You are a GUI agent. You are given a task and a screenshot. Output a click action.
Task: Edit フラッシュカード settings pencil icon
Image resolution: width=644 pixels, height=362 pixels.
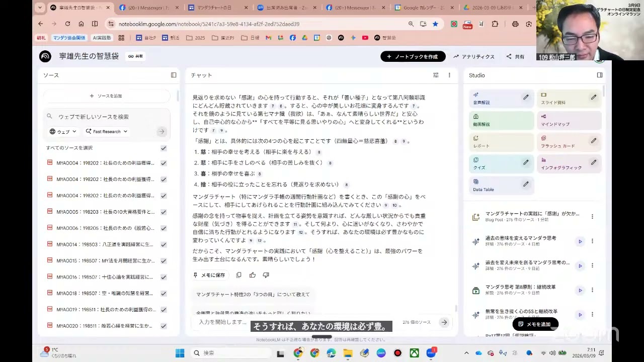click(594, 141)
